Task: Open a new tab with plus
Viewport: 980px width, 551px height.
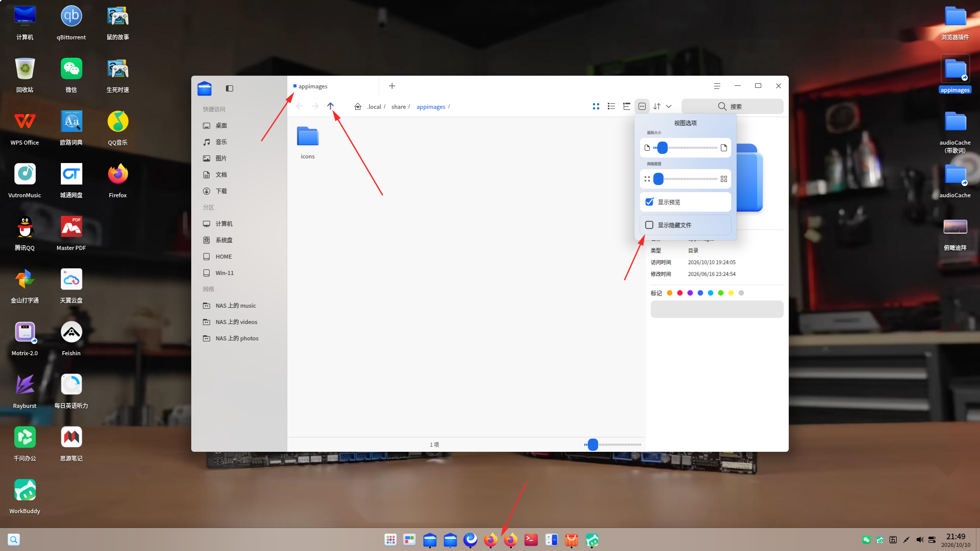Action: (392, 86)
